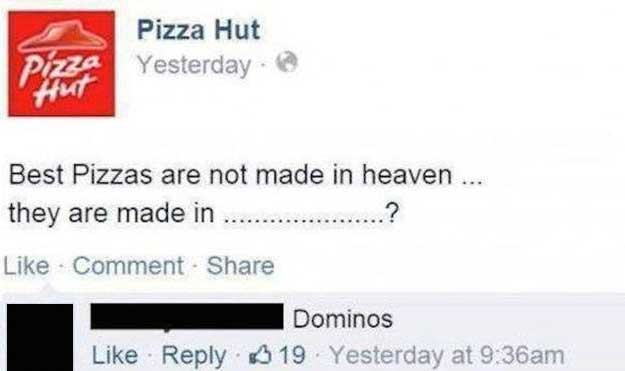This screenshot has width=625, height=371.
Task: Click the comment box pointer under Like
Action: coord(47,289)
